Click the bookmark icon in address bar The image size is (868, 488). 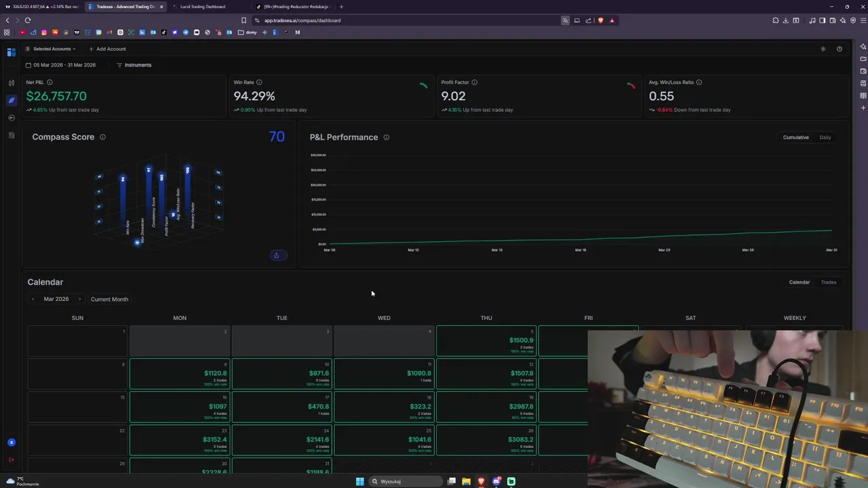(244, 20)
